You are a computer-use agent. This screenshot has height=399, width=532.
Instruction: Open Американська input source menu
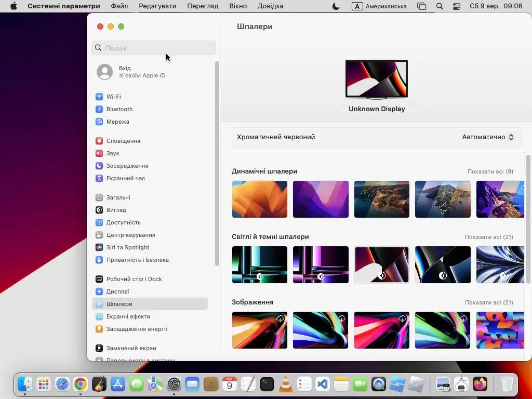coord(379,6)
